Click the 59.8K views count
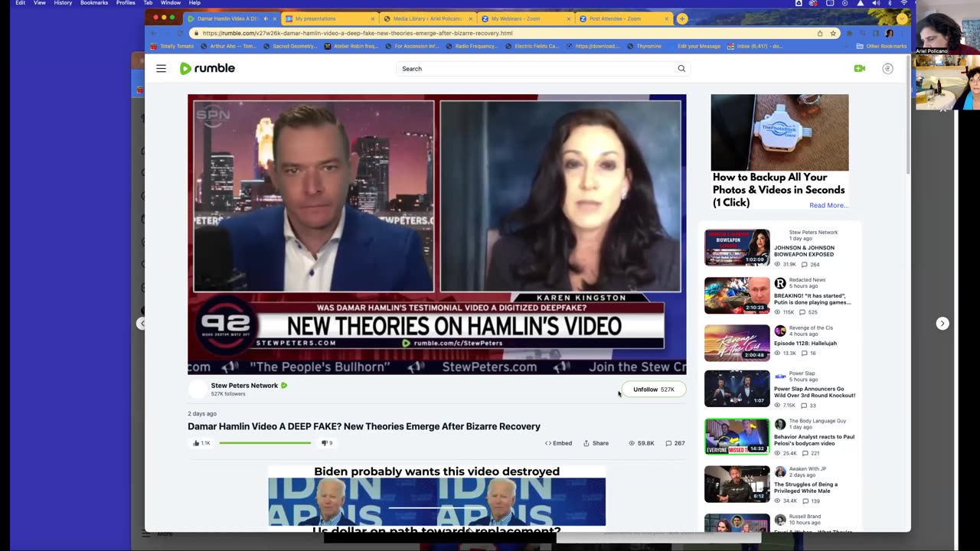The height and width of the screenshot is (551, 980). (x=642, y=443)
